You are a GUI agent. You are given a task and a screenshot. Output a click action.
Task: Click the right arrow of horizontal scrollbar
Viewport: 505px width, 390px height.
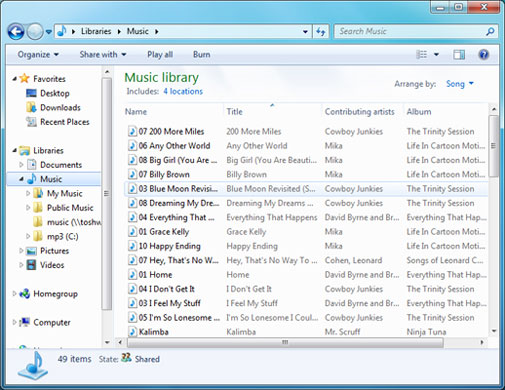coord(482,342)
